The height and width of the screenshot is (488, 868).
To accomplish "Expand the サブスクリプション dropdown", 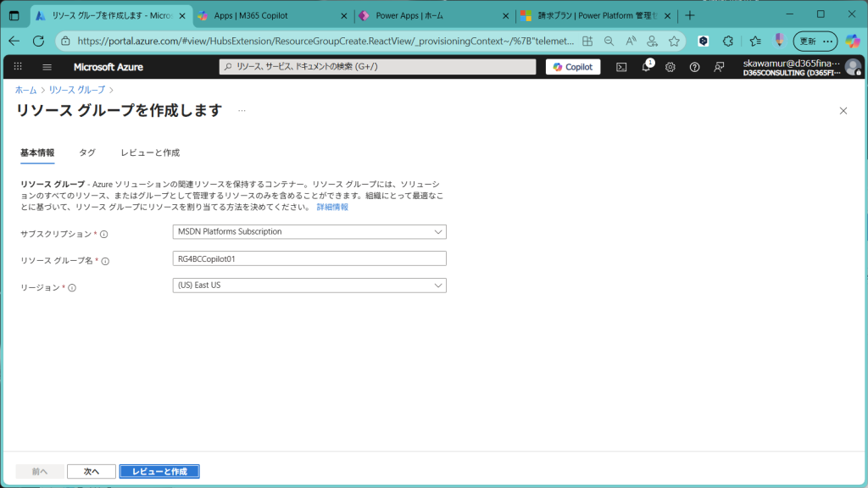I will pos(309,231).
